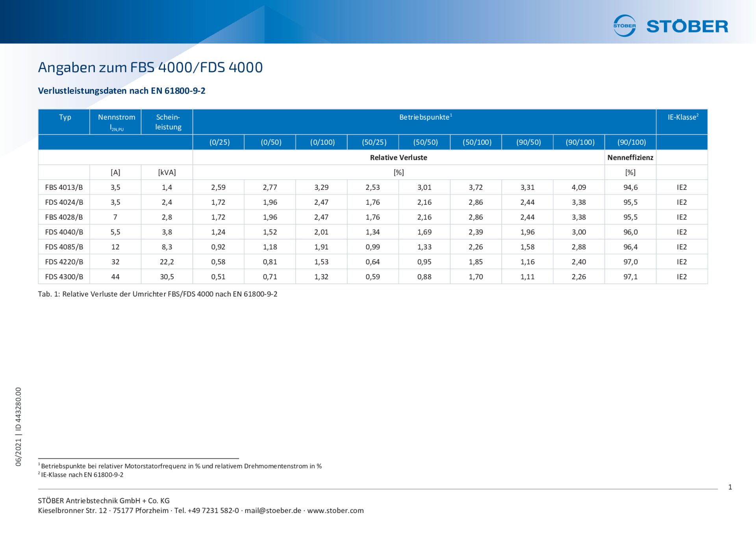
Task: Click value '0,51' in FDS 4300/B row
Action: [218, 277]
